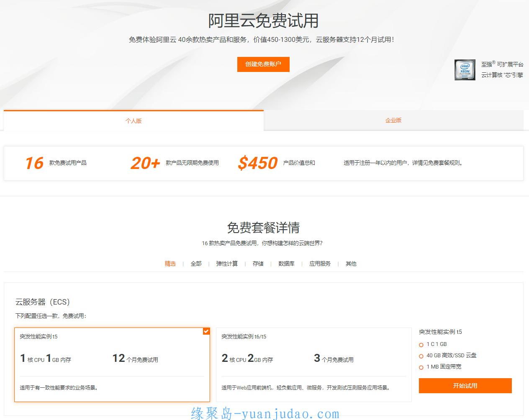Click the $450 产品价值总和 statistic

(x=276, y=163)
